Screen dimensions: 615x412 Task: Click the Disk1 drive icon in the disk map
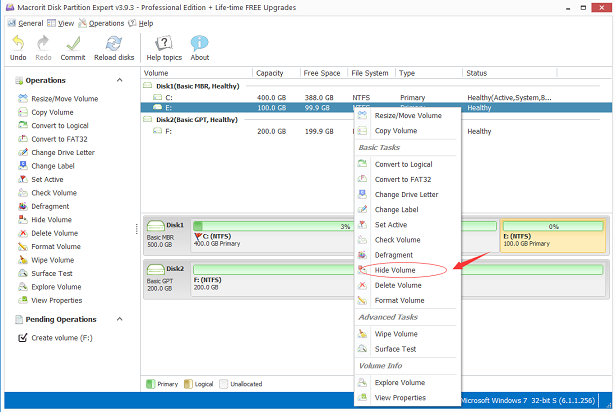click(x=155, y=226)
